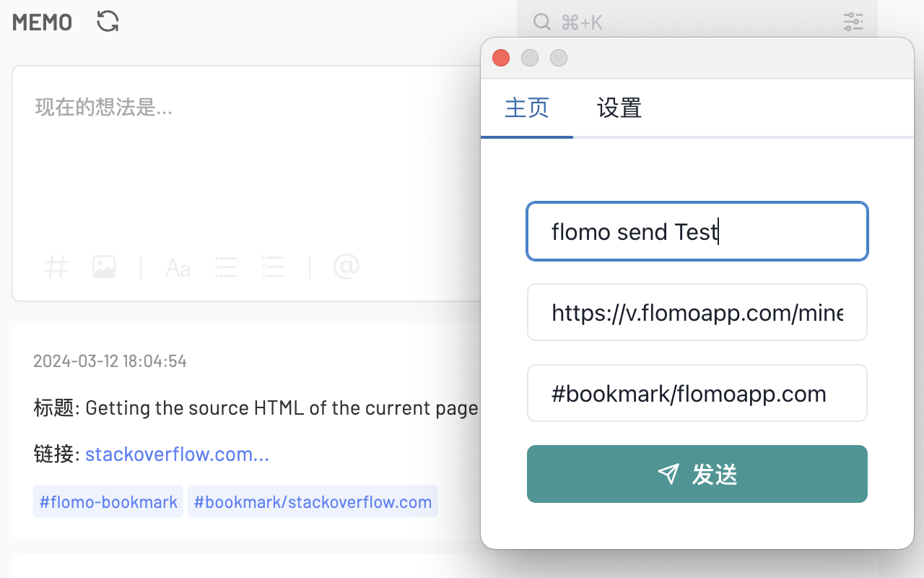Close the popup with the red button

pyautogui.click(x=501, y=58)
